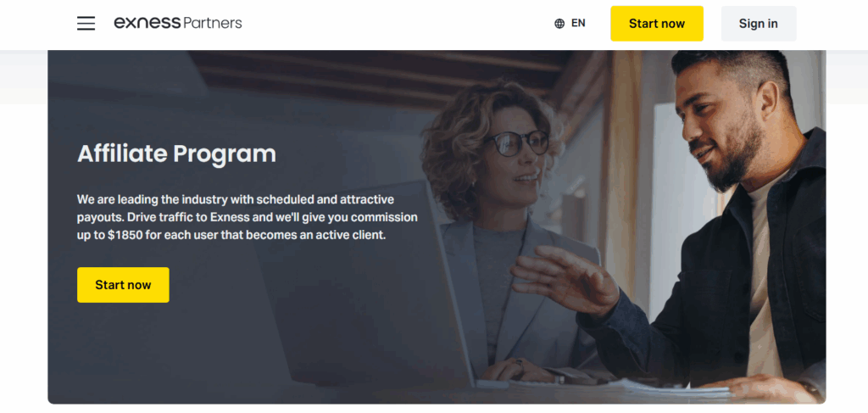Open the EN language selector
This screenshot has height=413, width=868.
pos(570,23)
